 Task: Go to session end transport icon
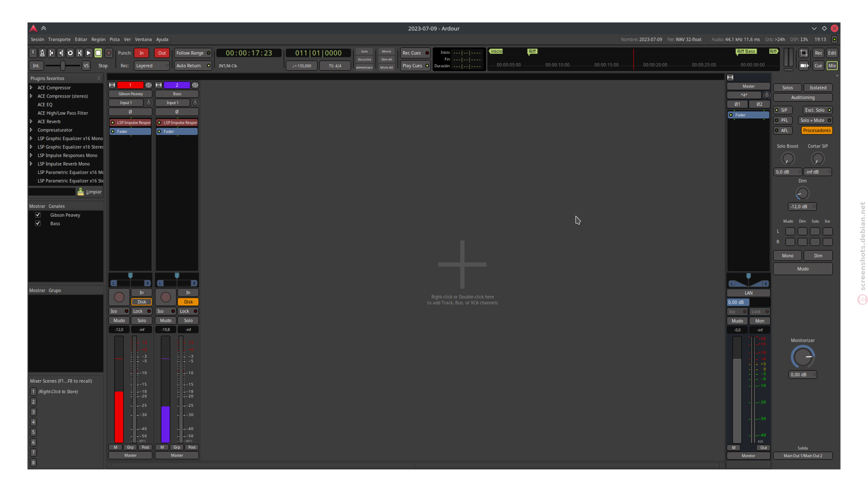pos(61,53)
